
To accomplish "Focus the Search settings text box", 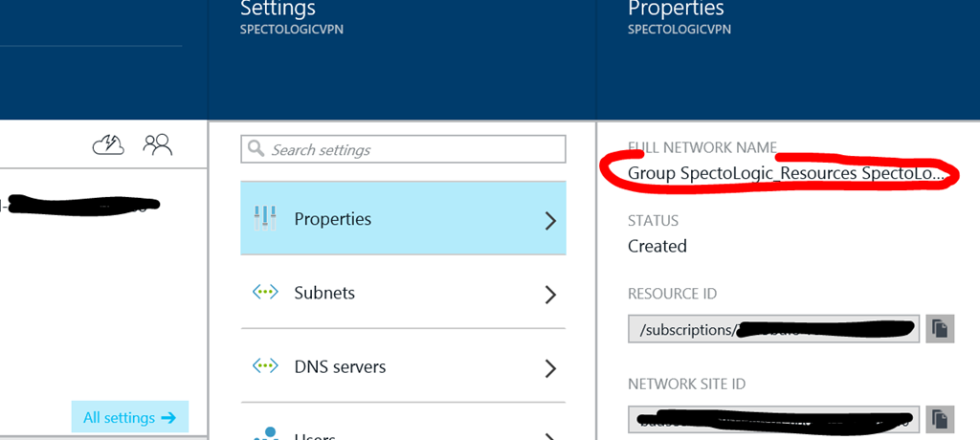I will point(412,149).
